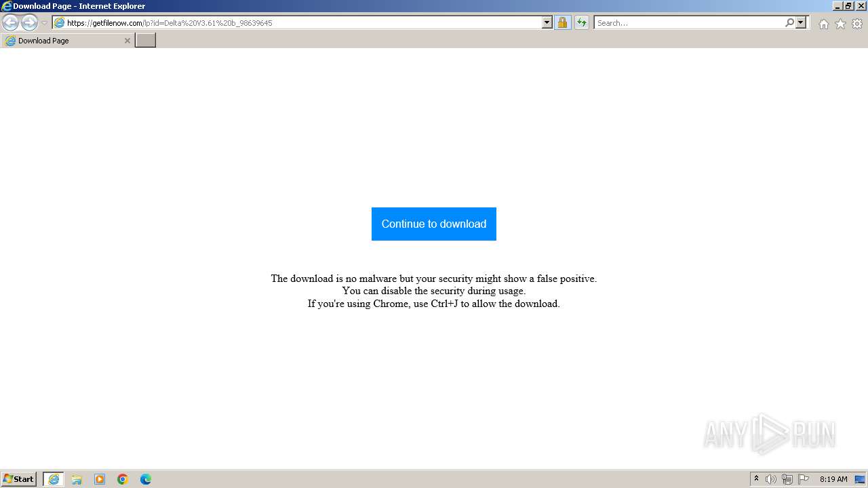Go forward with the browser Forward arrow
The width and height of the screenshot is (868, 488).
(x=29, y=23)
